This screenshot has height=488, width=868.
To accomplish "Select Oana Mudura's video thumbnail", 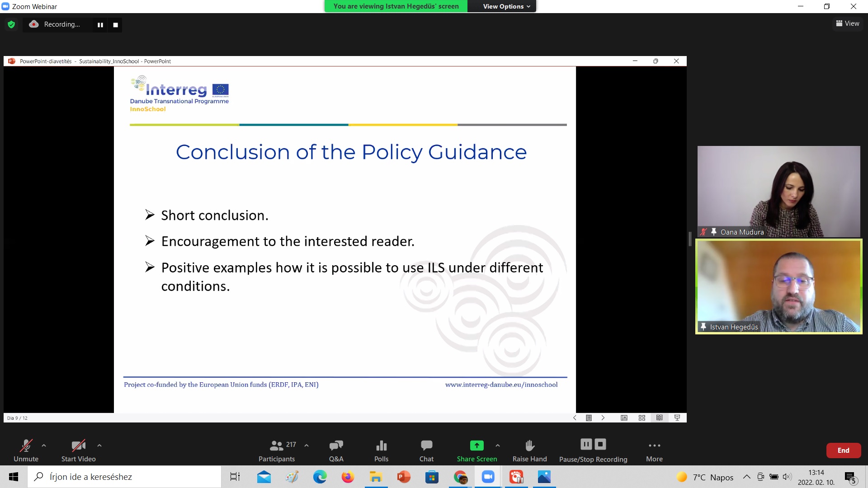I will [x=778, y=191].
